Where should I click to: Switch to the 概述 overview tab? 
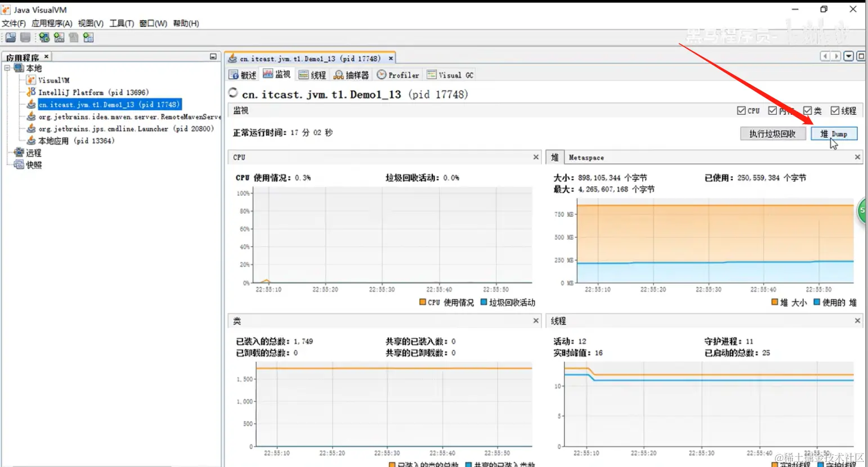coord(243,75)
